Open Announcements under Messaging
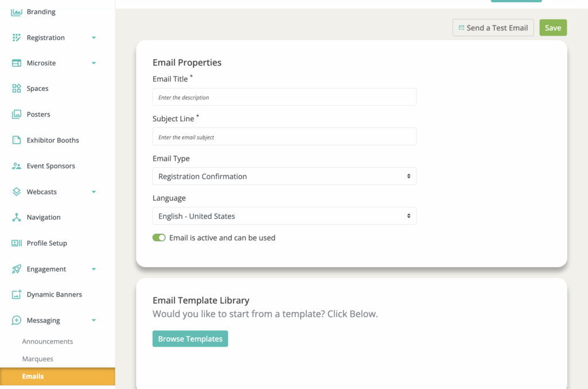The width and height of the screenshot is (588, 389). [48, 341]
